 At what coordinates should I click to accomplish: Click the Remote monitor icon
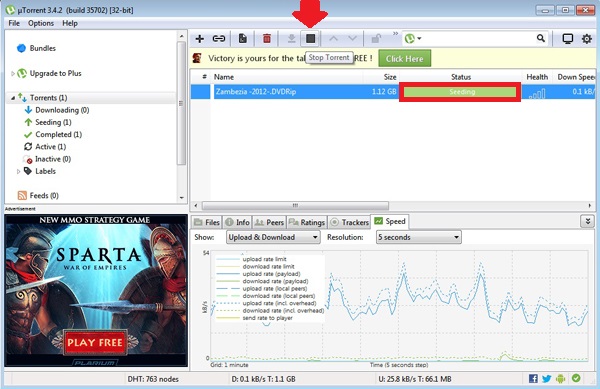tap(567, 39)
